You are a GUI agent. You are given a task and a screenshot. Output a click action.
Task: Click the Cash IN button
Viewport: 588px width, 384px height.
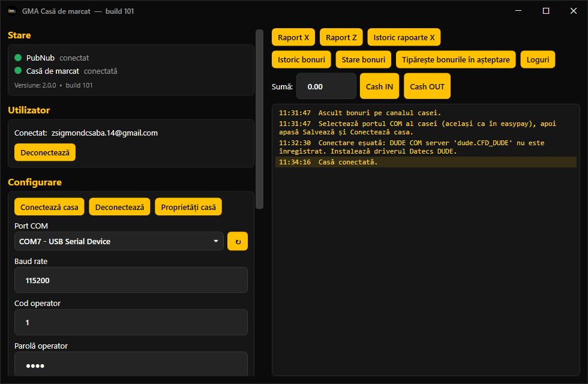point(379,86)
